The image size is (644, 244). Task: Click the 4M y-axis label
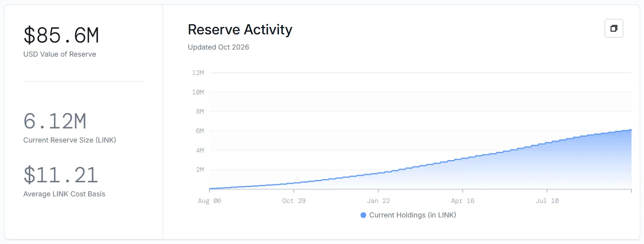pos(200,150)
